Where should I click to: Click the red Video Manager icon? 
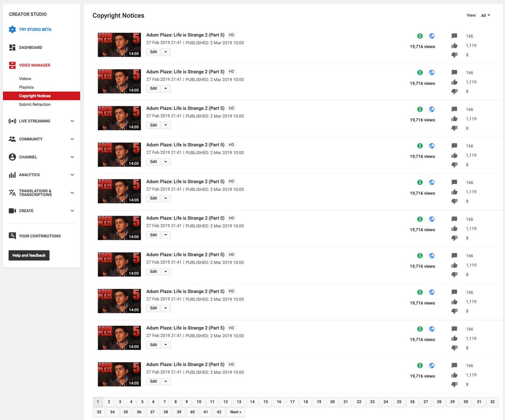[x=12, y=65]
